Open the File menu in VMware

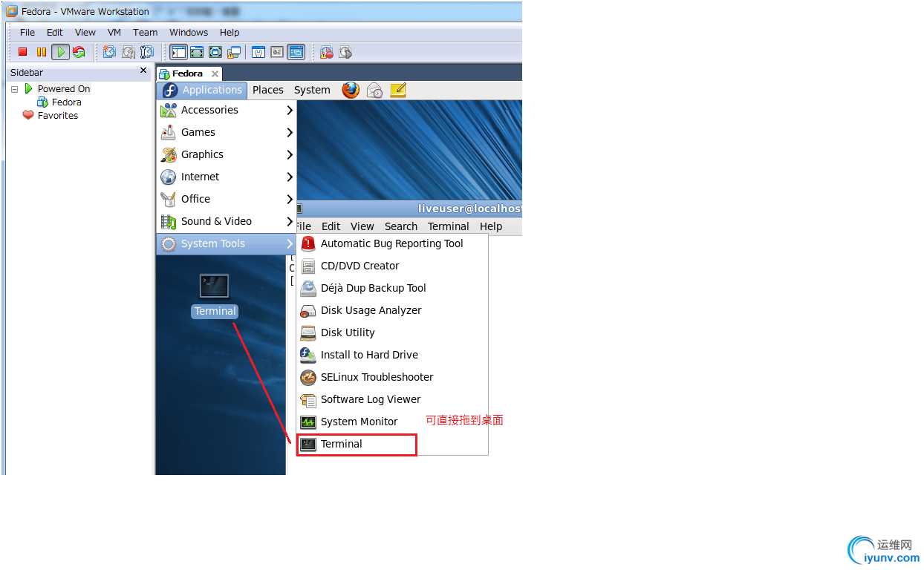coord(27,33)
